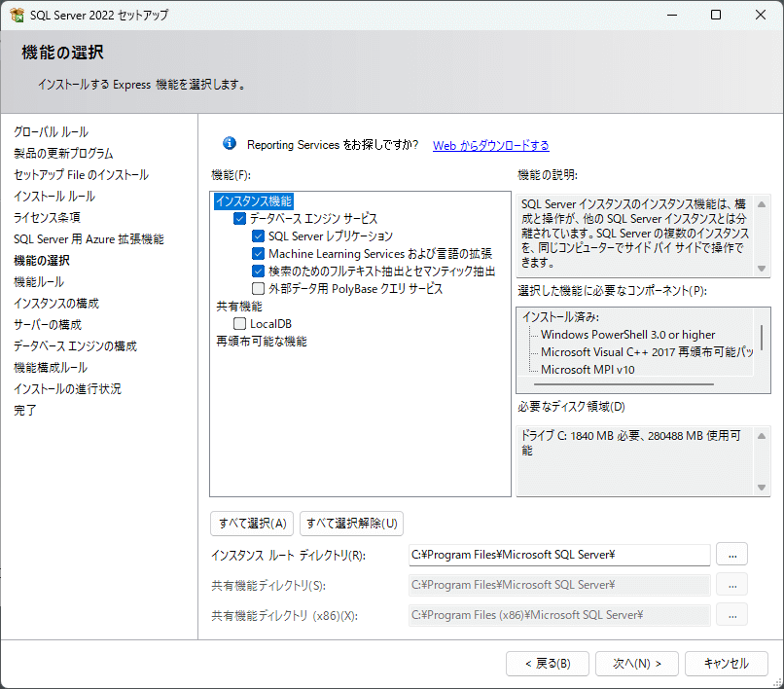Select データベース エンジンの構成 step
The width and height of the screenshot is (784, 689).
pyautogui.click(x=75, y=346)
